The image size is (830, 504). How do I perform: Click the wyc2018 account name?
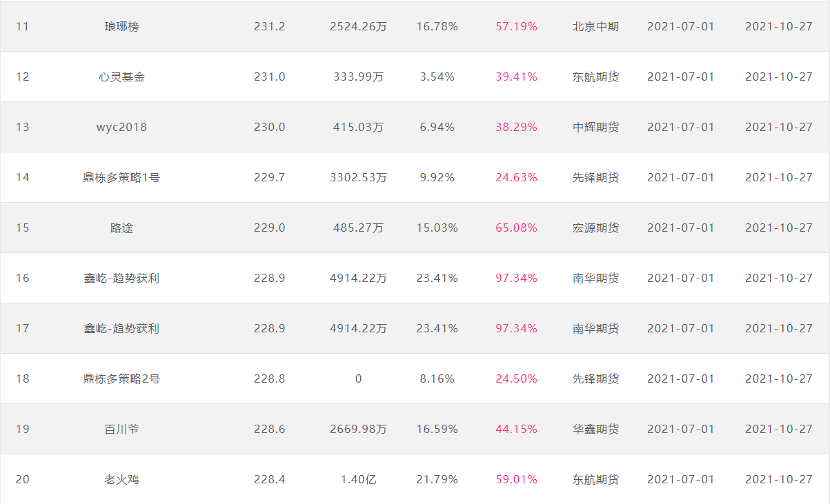click(121, 127)
